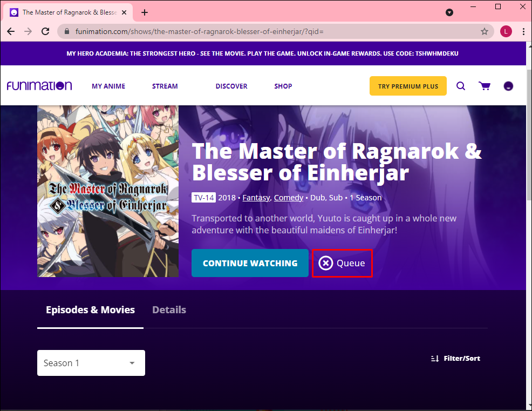Click the URL address bar
This screenshot has width=532, height=411.
coord(276,31)
